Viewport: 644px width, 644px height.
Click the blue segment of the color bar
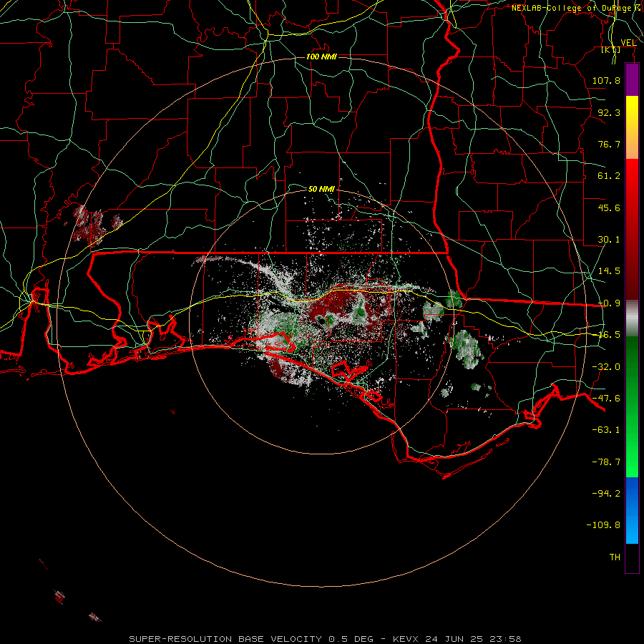(x=632, y=510)
